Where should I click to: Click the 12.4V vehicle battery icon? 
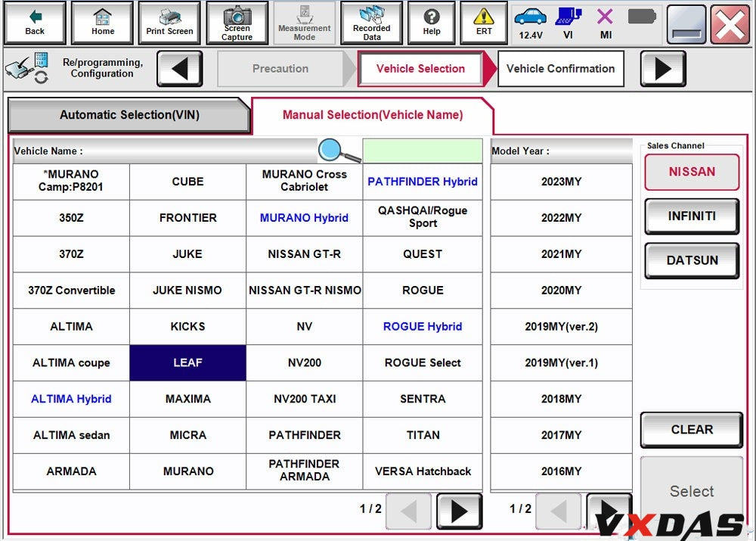point(531,23)
